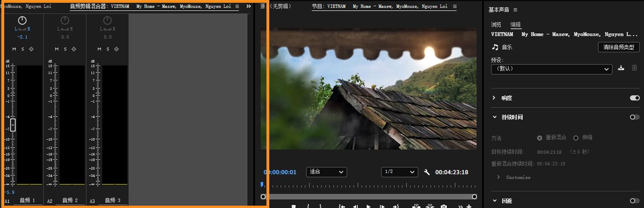Image resolution: width=644 pixels, height=208 pixels.
Task: Click the right handle of the zoom scroll bar
Action: click(x=475, y=197)
